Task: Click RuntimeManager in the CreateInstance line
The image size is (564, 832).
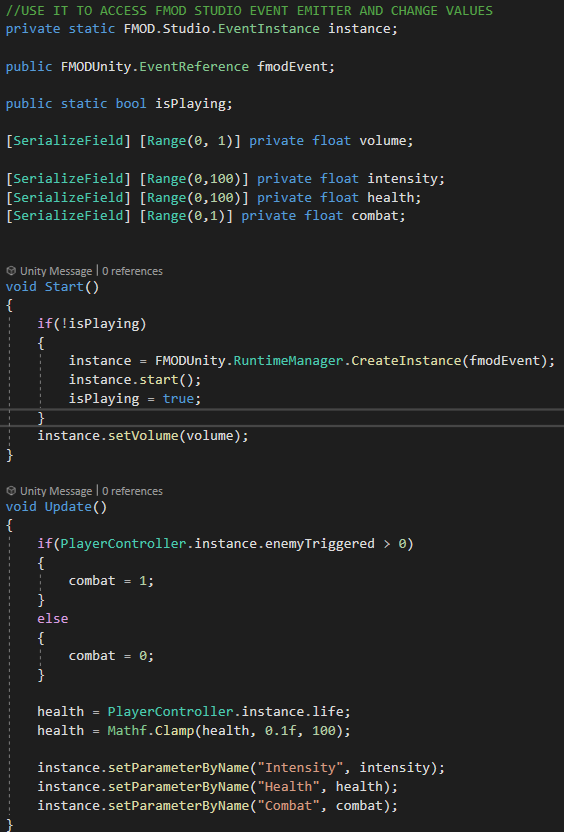Action: tap(289, 361)
